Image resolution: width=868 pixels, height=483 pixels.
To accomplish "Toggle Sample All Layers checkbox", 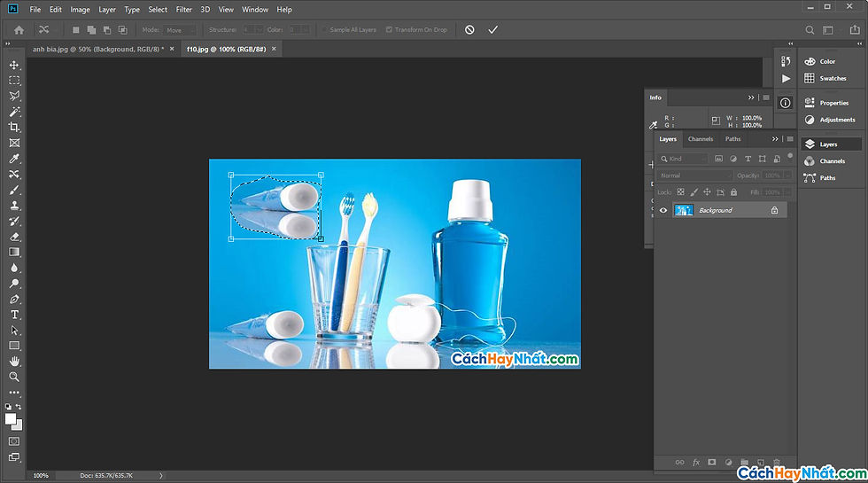I will coord(325,30).
